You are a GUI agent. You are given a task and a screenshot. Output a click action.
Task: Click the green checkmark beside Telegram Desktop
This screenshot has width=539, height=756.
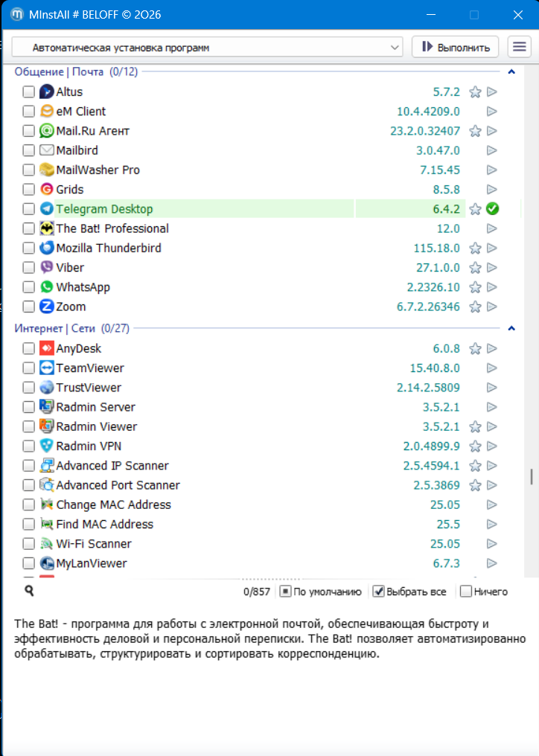[492, 209]
